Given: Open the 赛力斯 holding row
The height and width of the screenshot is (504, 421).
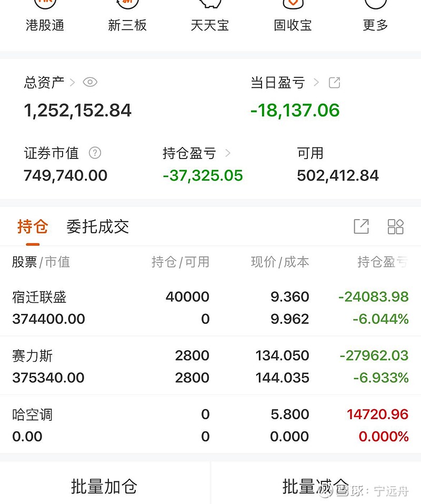Looking at the screenshot, I should [x=210, y=367].
